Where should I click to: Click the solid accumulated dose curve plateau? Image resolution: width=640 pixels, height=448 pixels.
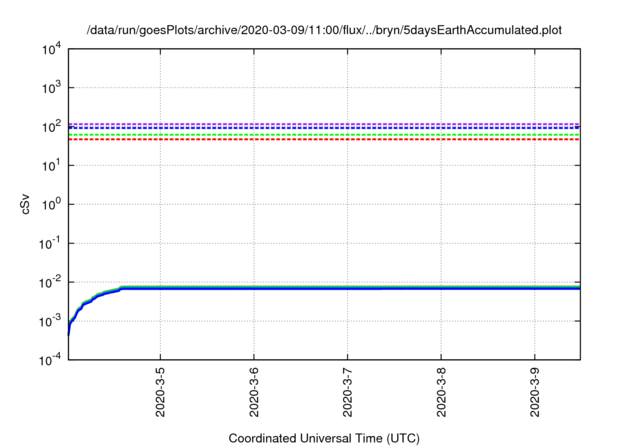(x=350, y=288)
